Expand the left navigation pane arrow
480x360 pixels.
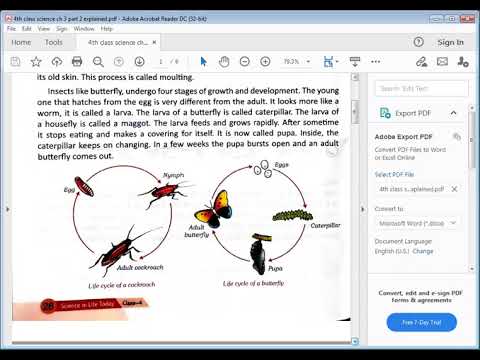click(x=7, y=209)
